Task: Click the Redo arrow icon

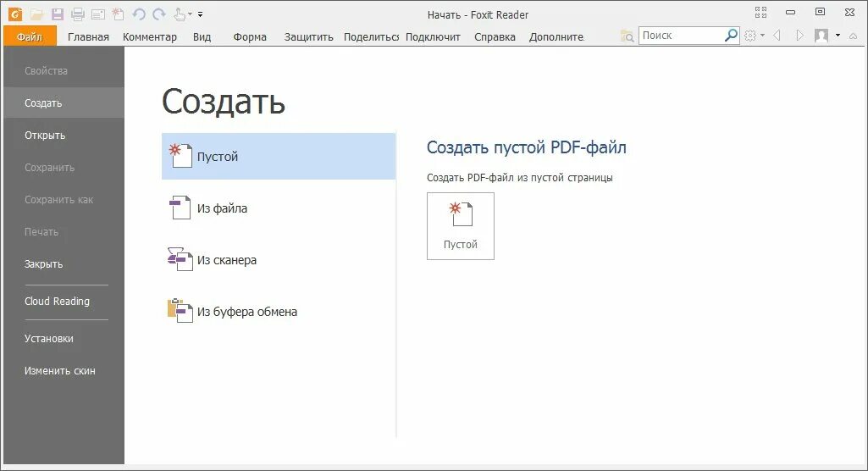Action: (x=159, y=14)
